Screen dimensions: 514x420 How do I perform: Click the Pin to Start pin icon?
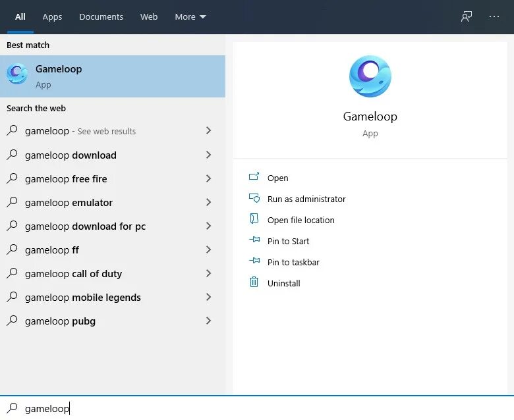point(254,240)
